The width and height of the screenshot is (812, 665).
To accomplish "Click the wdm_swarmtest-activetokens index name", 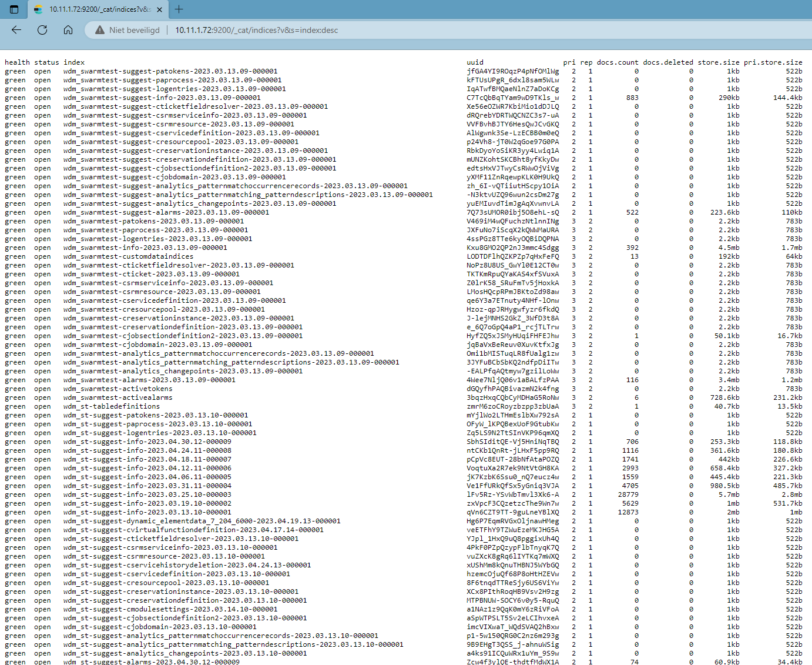I will coord(118,389).
